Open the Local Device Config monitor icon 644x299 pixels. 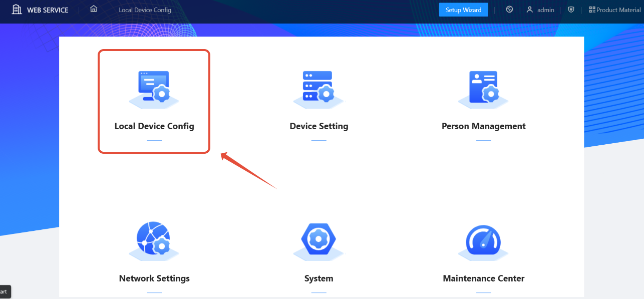tap(154, 89)
